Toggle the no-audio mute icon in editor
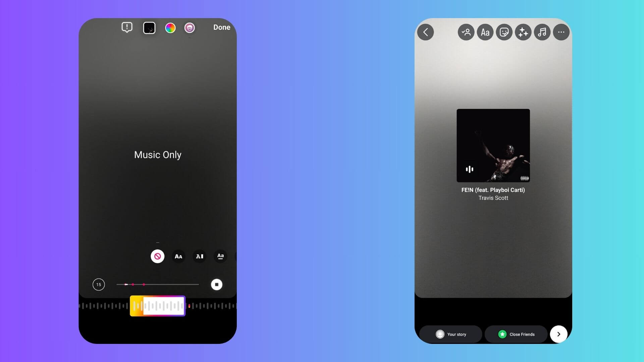The height and width of the screenshot is (362, 644). (157, 256)
